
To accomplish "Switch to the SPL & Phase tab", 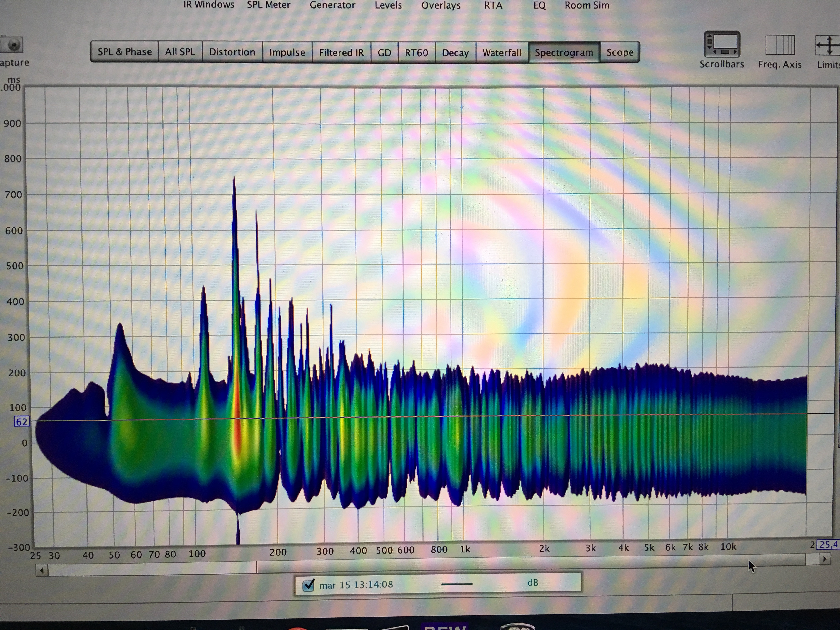I will pos(125,52).
